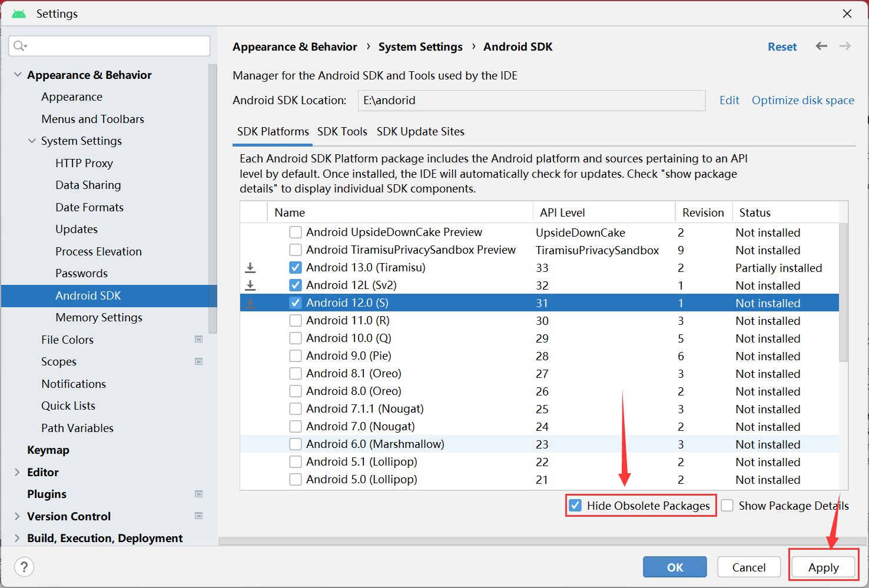Open help with the question mark button
The height and width of the screenshot is (588, 869).
pos(24,567)
